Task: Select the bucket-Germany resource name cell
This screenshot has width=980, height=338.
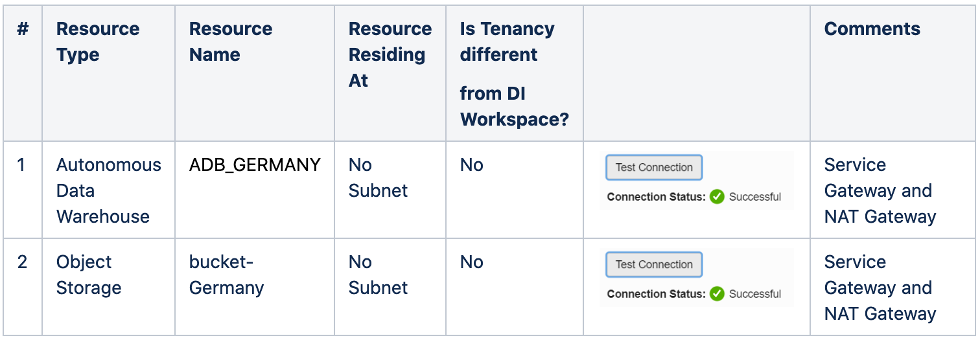Action: 227,275
